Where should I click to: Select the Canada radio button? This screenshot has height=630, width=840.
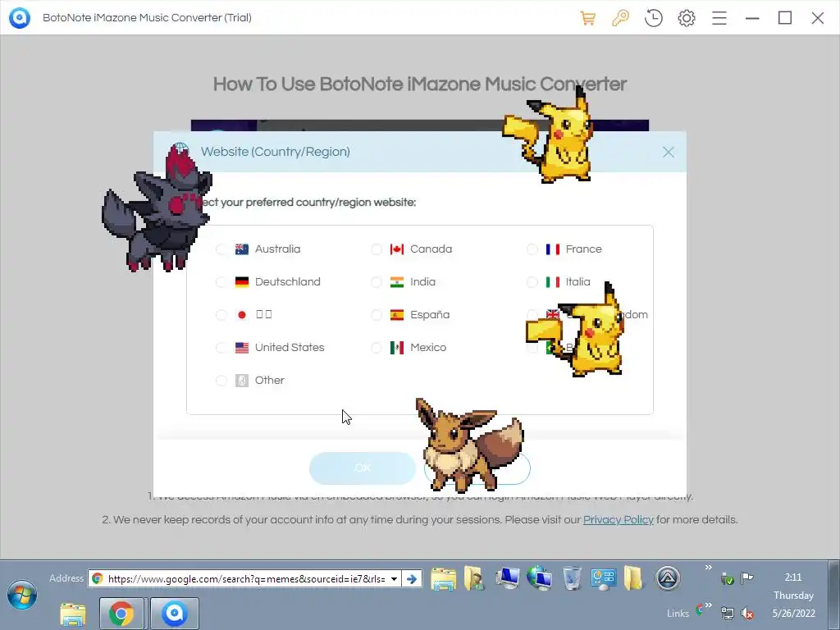[x=376, y=249]
